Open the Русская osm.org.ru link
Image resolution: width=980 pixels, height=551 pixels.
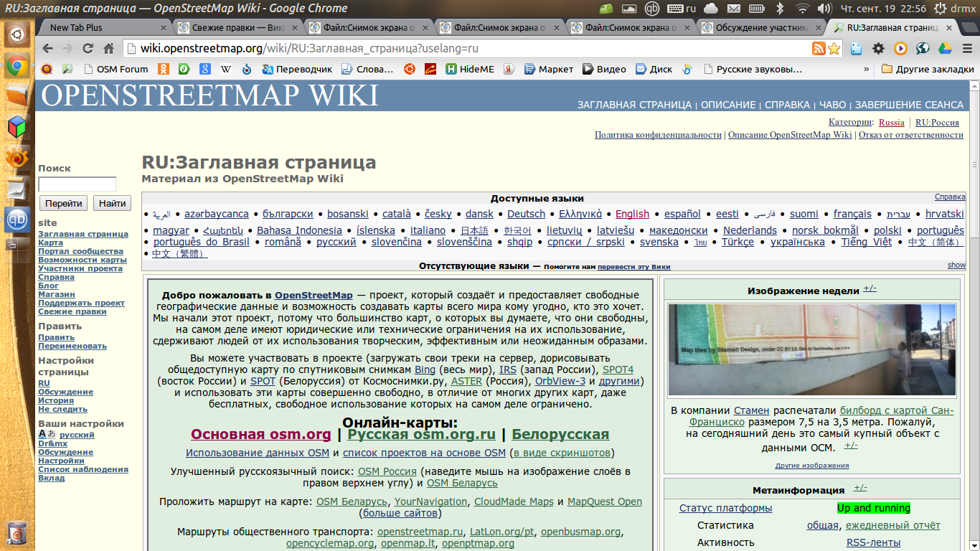(x=422, y=434)
